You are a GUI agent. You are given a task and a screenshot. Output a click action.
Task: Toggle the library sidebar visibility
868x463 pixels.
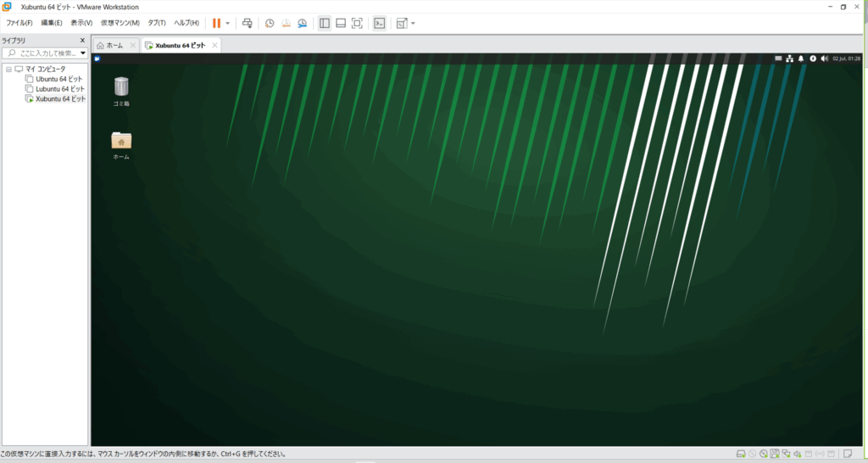point(324,23)
